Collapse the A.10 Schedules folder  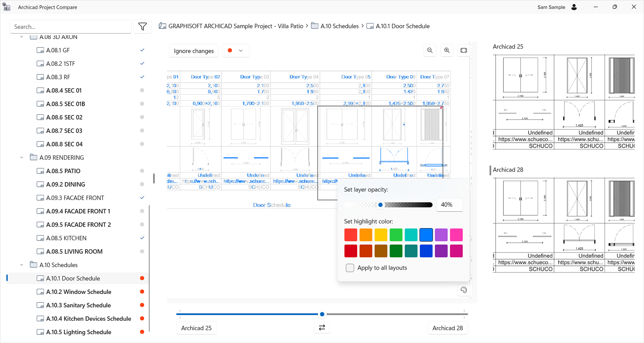(22, 265)
